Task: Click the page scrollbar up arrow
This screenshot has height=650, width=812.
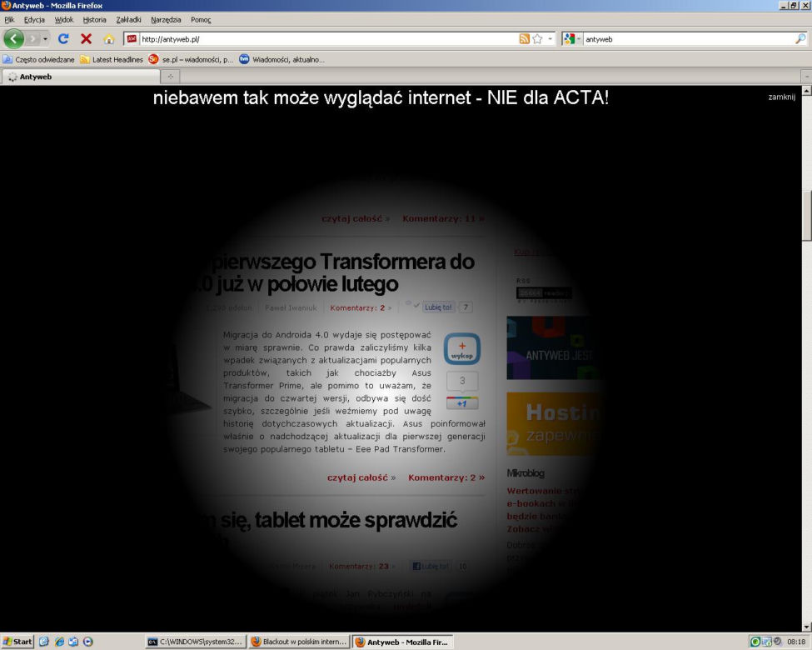Action: [807, 91]
